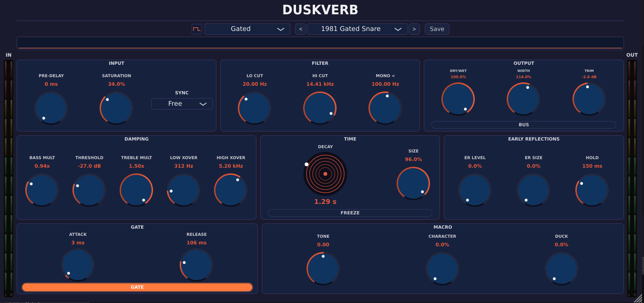
Task: Click the 100.00 Hz mono value
Action: coord(385,84)
